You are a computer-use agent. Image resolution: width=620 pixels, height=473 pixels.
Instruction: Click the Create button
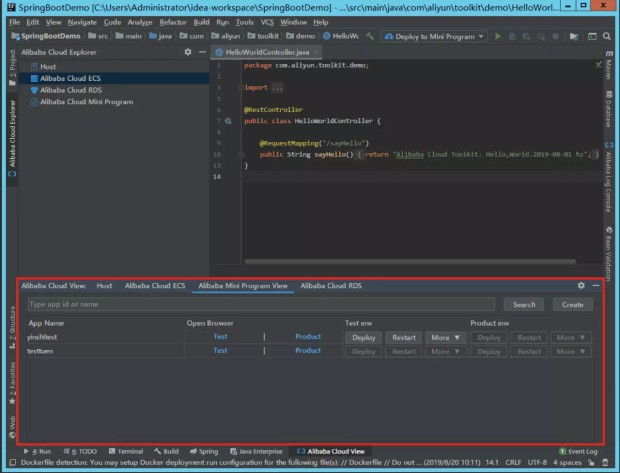coord(572,304)
